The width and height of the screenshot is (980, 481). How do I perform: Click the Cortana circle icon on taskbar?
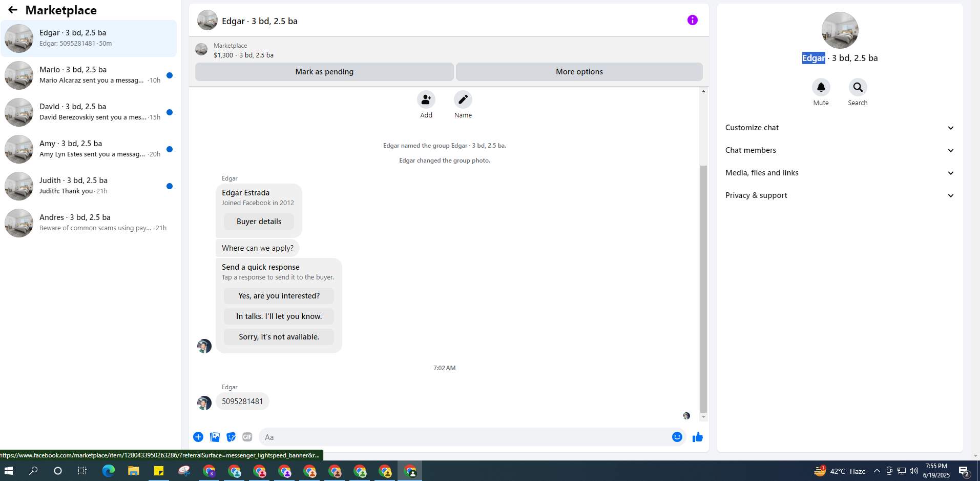[58, 471]
